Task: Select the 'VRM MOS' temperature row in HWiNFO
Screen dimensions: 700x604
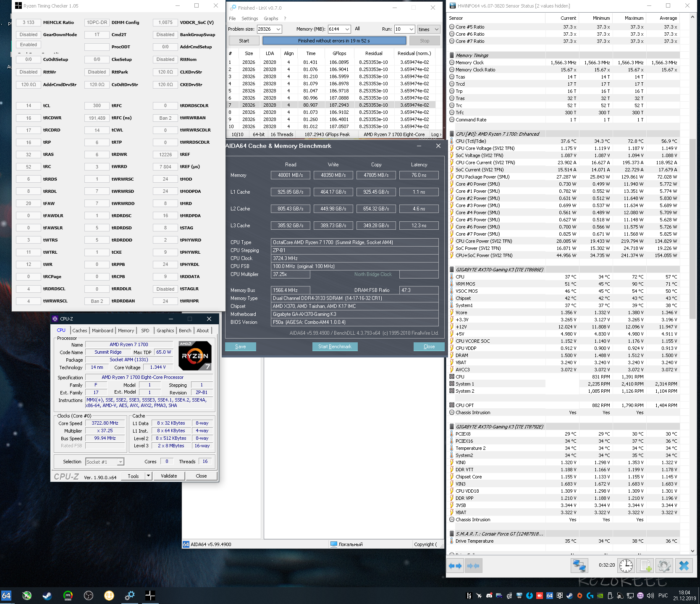Action: (x=564, y=284)
